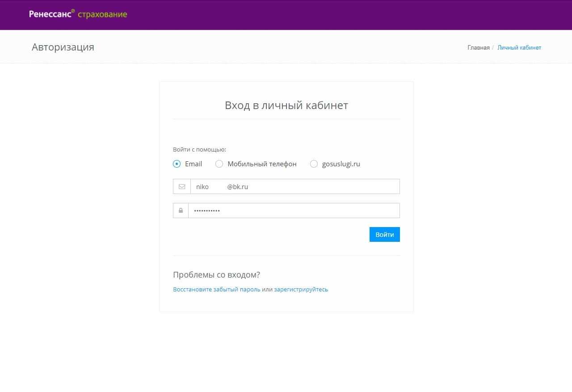Follow the зарегистрируйтесь registration link
Viewport: 572px width, 392px height.
tap(301, 290)
